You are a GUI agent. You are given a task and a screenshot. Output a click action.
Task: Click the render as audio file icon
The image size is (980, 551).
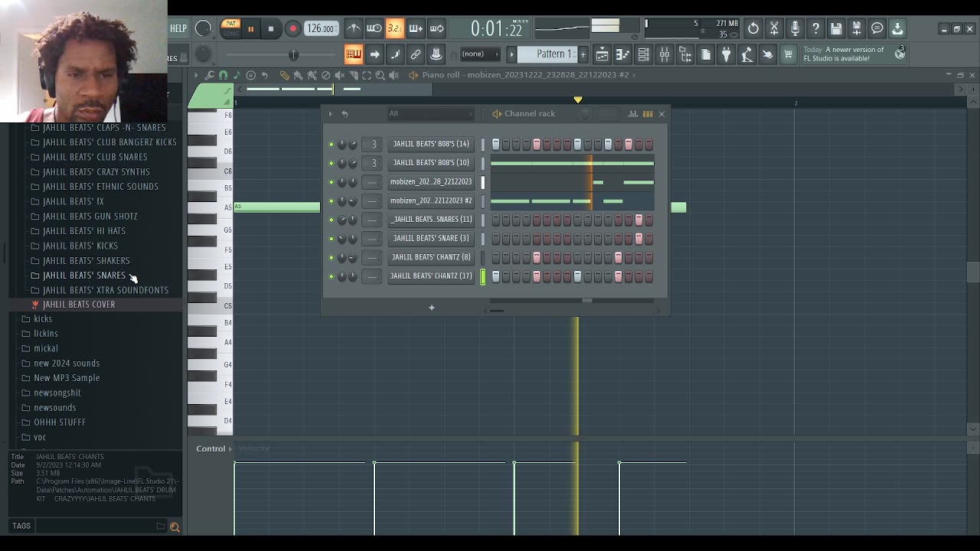point(857,29)
